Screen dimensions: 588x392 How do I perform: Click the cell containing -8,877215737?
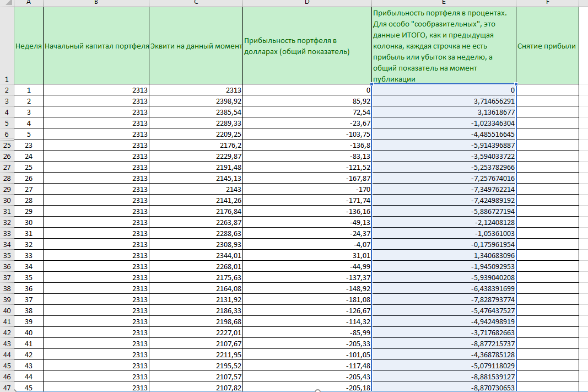pyautogui.click(x=444, y=343)
